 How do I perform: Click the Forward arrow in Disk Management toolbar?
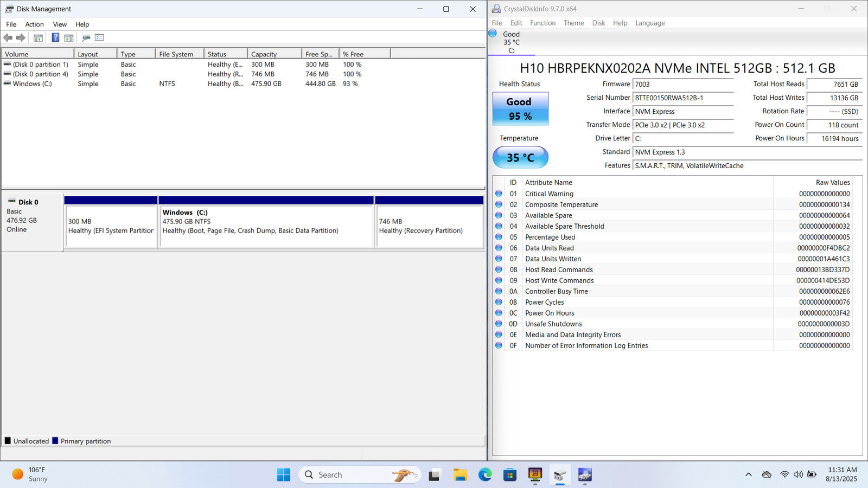point(21,38)
